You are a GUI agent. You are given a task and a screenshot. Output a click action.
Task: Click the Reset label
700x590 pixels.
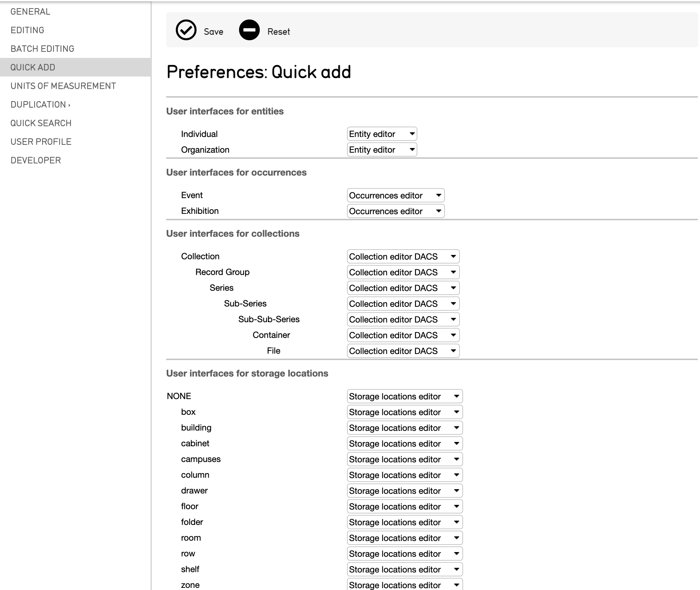pyautogui.click(x=278, y=32)
